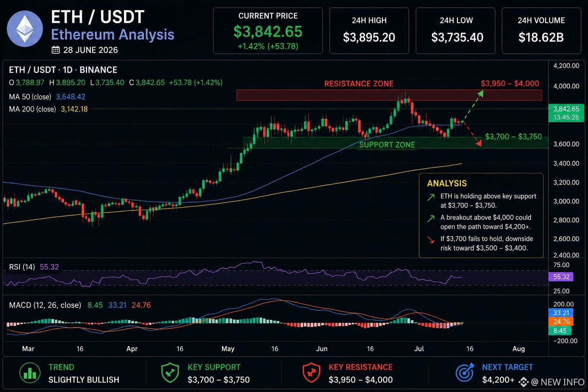588x392 pixels.
Task: Click the '3,000.00' price axis label
Action: (566, 201)
